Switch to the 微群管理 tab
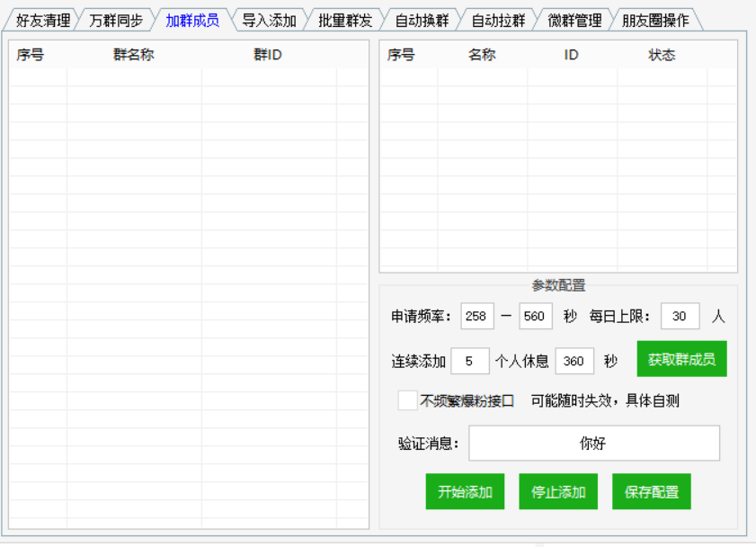The image size is (756, 547). [x=574, y=21]
